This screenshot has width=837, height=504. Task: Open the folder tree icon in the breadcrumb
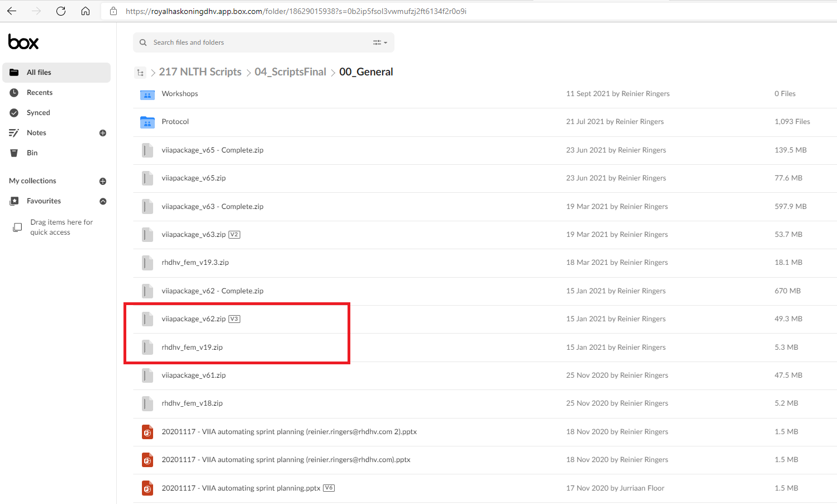(x=140, y=72)
